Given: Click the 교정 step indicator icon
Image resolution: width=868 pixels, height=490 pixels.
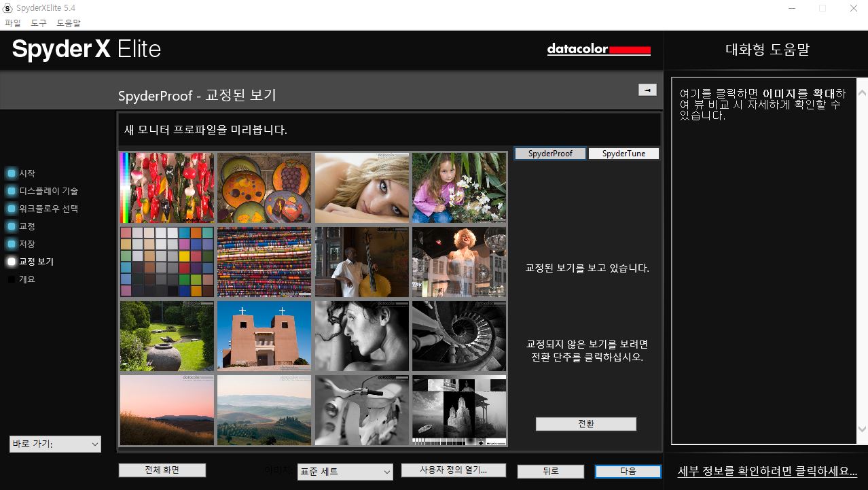Looking at the screenshot, I should point(12,226).
